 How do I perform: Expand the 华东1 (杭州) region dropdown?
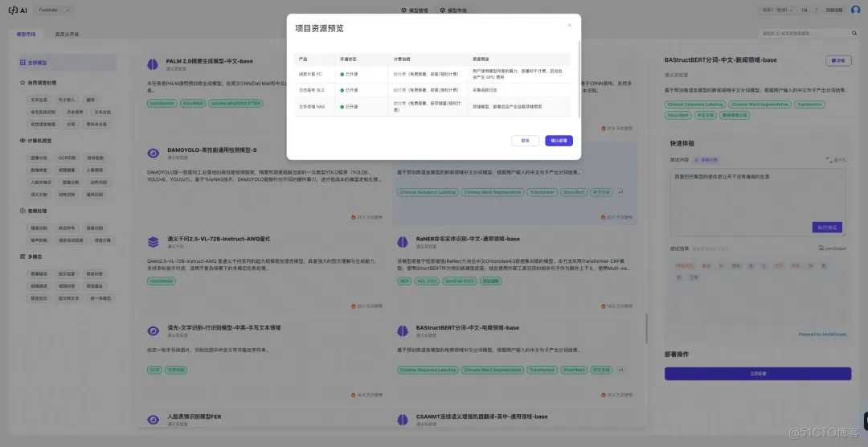[779, 10]
